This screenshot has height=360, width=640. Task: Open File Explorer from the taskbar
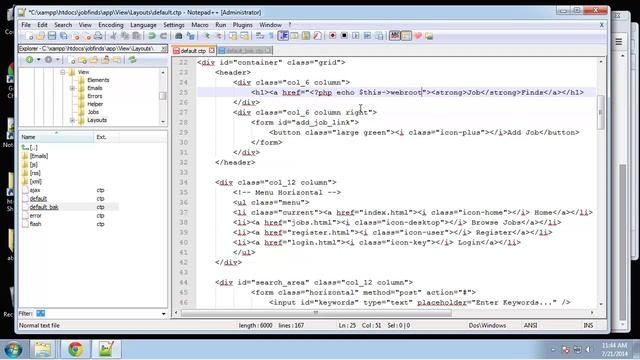pos(42,349)
